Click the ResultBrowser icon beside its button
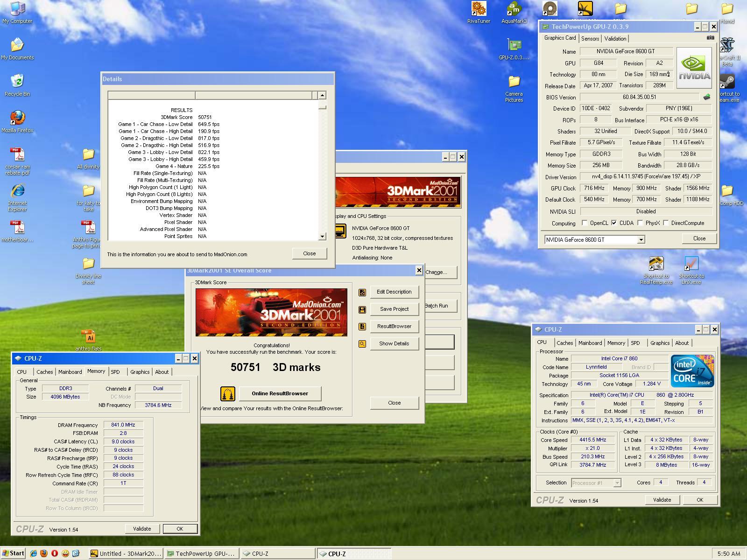 [362, 327]
